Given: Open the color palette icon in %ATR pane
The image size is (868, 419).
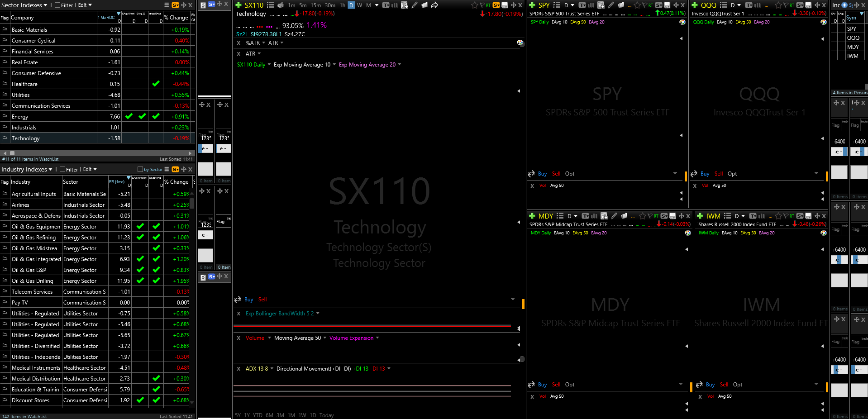Looking at the screenshot, I should (520, 43).
